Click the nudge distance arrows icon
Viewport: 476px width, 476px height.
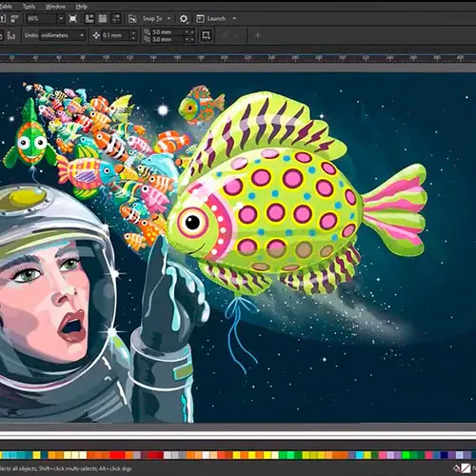(x=96, y=35)
